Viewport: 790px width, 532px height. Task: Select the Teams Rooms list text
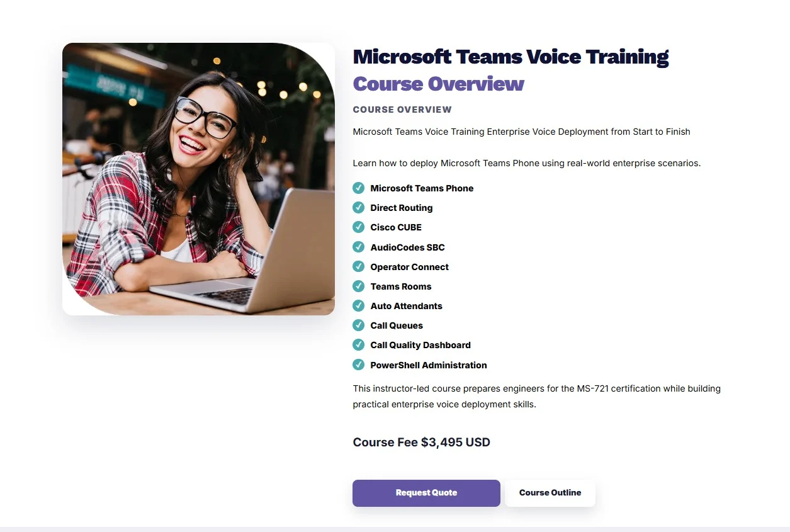click(x=401, y=286)
